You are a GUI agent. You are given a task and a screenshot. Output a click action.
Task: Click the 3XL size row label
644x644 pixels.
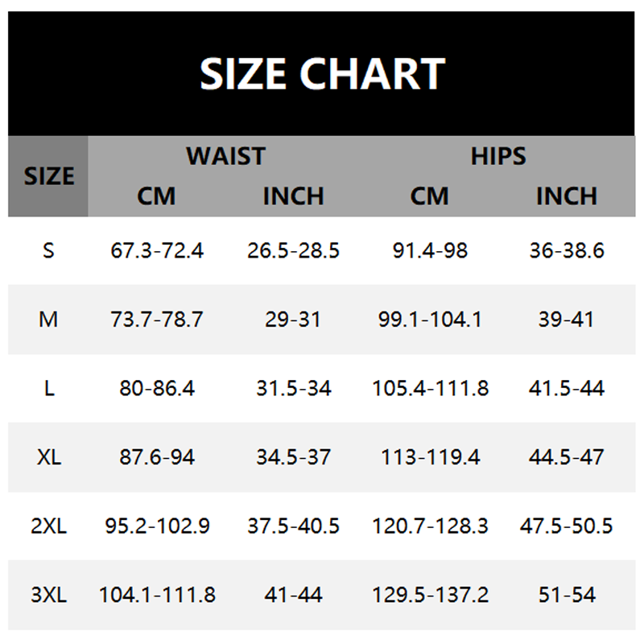[x=48, y=596]
